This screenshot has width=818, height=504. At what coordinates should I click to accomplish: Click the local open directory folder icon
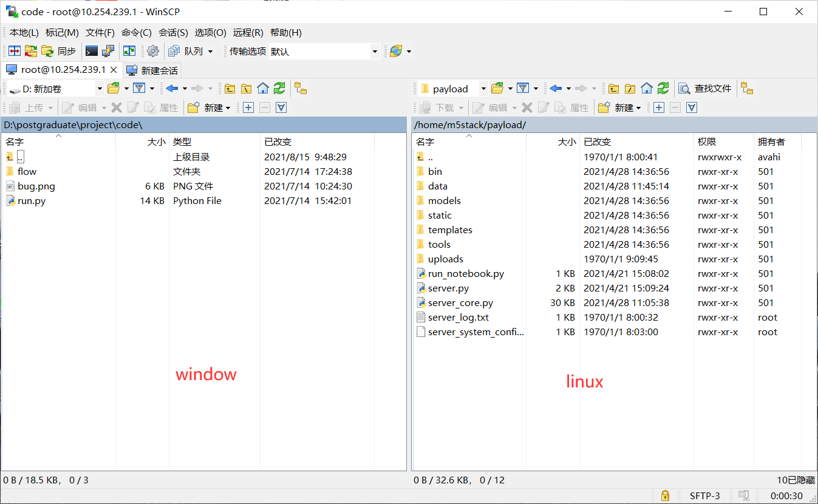(x=113, y=89)
